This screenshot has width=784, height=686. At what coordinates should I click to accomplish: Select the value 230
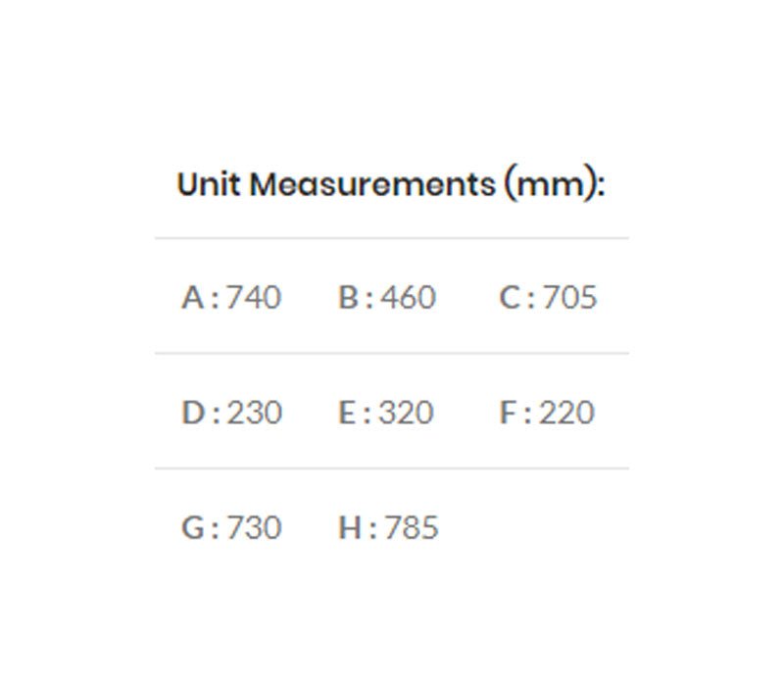[x=255, y=413]
